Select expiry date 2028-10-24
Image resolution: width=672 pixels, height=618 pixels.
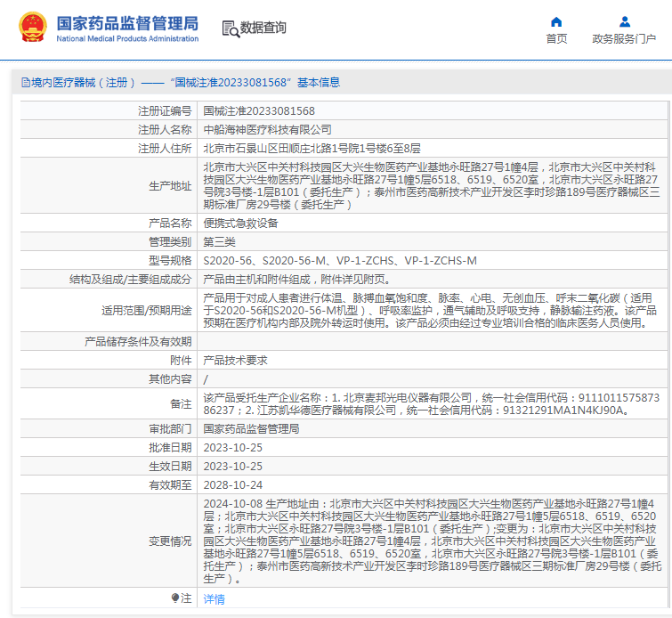(x=232, y=485)
